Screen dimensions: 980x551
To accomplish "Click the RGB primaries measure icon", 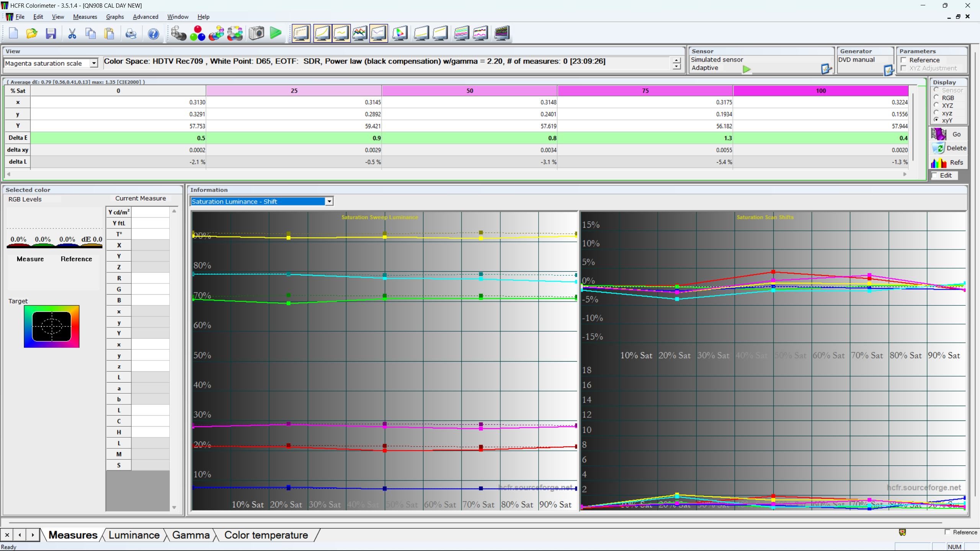I will (x=198, y=33).
